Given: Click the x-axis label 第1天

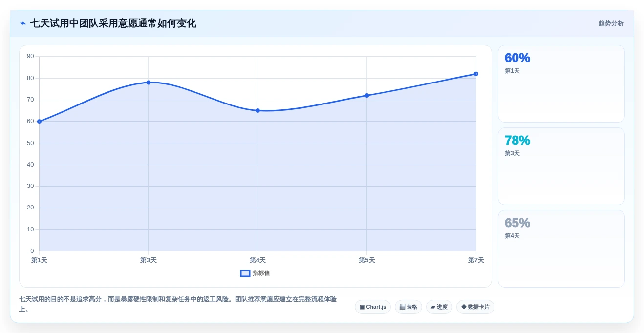Looking at the screenshot, I should click(39, 260).
